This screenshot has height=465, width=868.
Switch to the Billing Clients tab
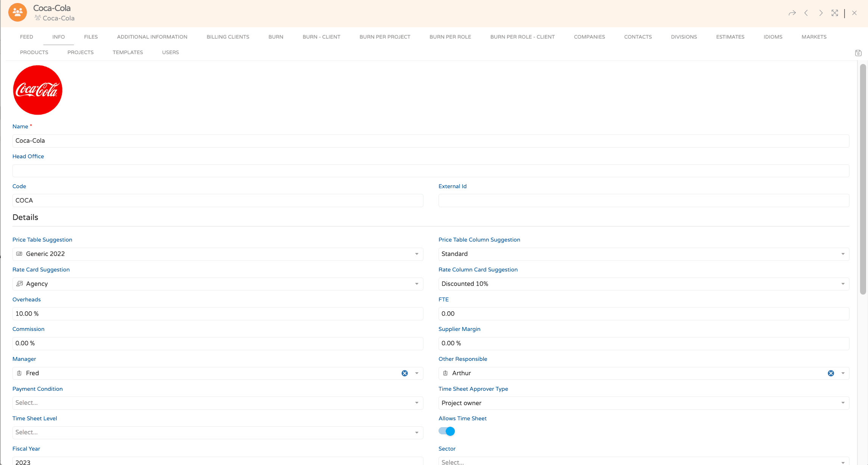[x=228, y=37]
